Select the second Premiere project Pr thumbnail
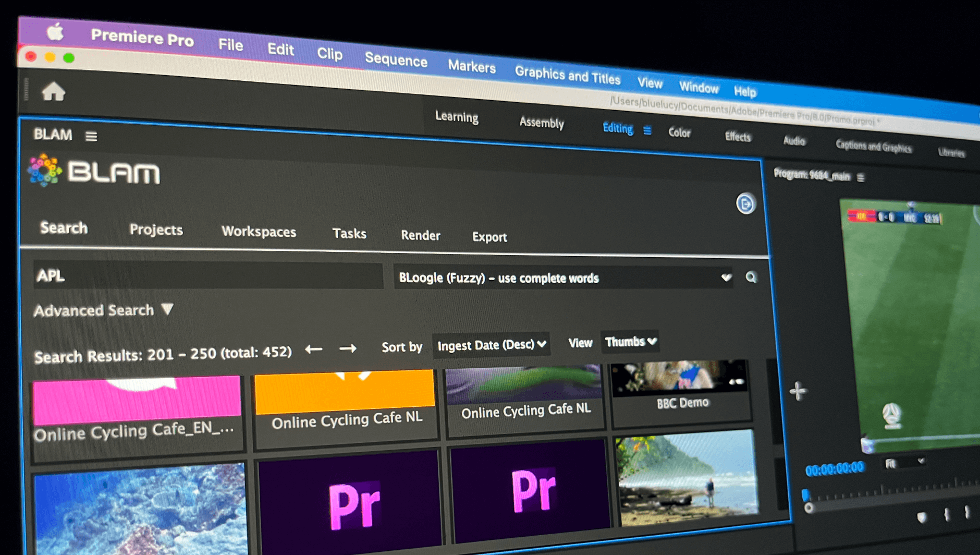This screenshot has width=980, height=555. (x=530, y=490)
